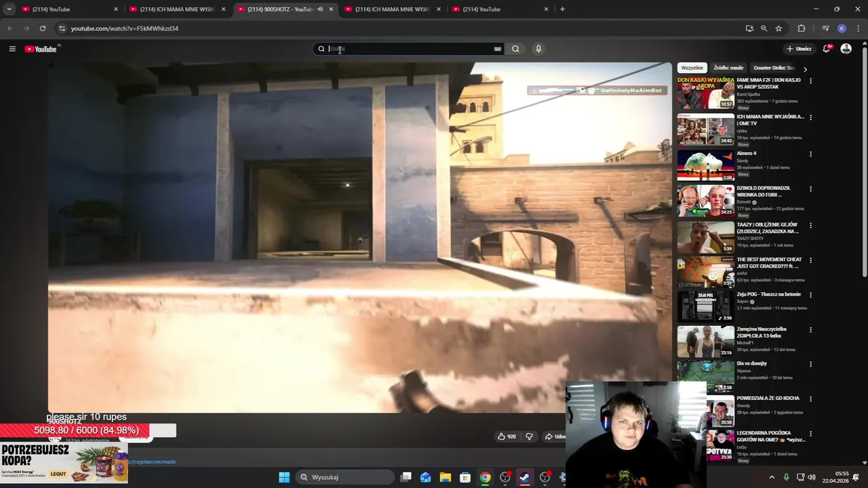This screenshot has width=868, height=488.
Task: Bookmark this page with the star icon
Action: tap(778, 28)
